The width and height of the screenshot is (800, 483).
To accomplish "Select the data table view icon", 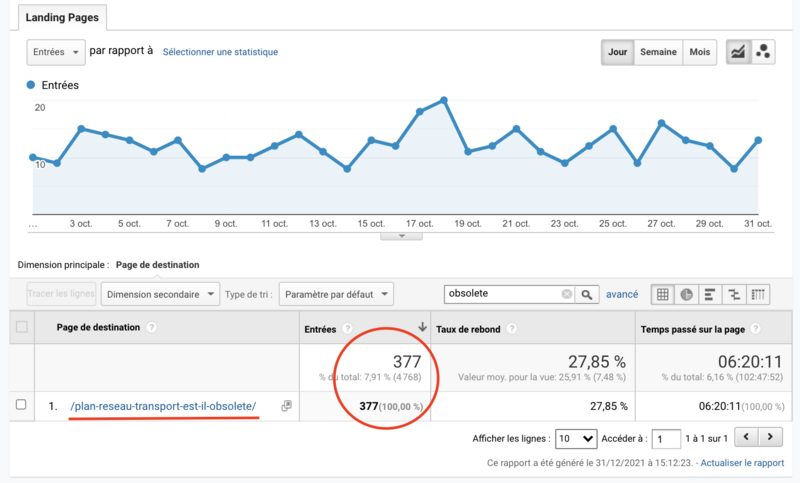I will click(662, 294).
